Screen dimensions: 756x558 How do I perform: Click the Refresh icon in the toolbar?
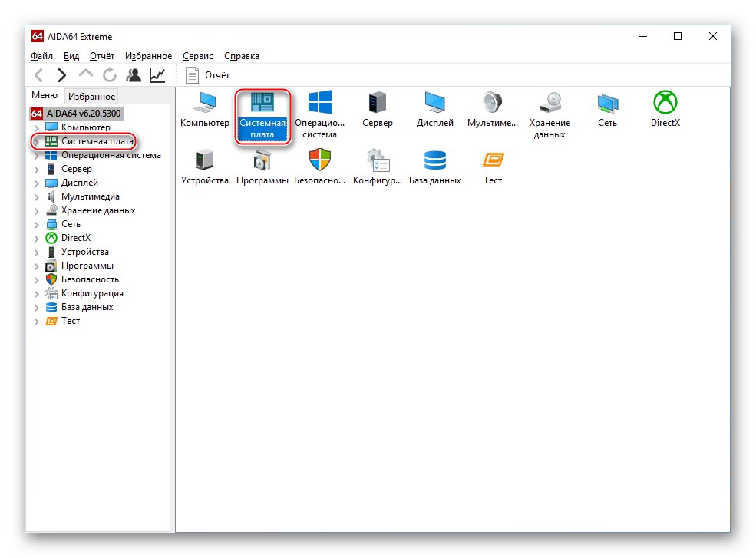[110, 75]
